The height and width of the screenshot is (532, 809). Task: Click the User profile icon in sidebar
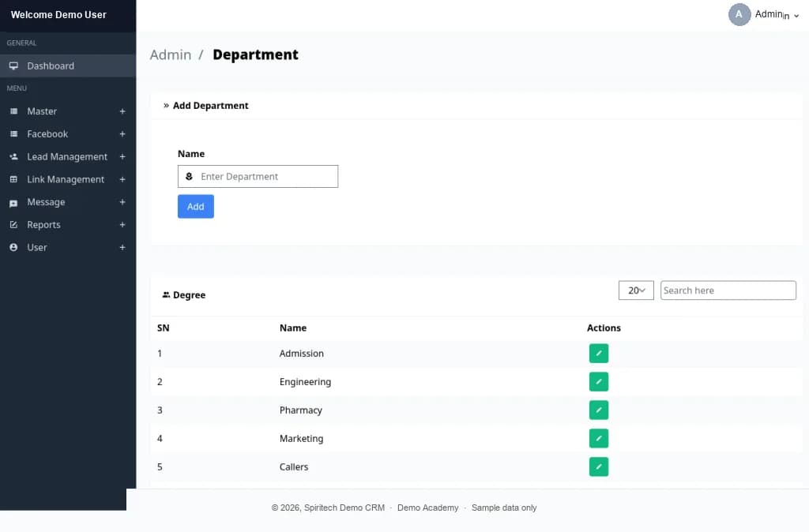click(14, 247)
